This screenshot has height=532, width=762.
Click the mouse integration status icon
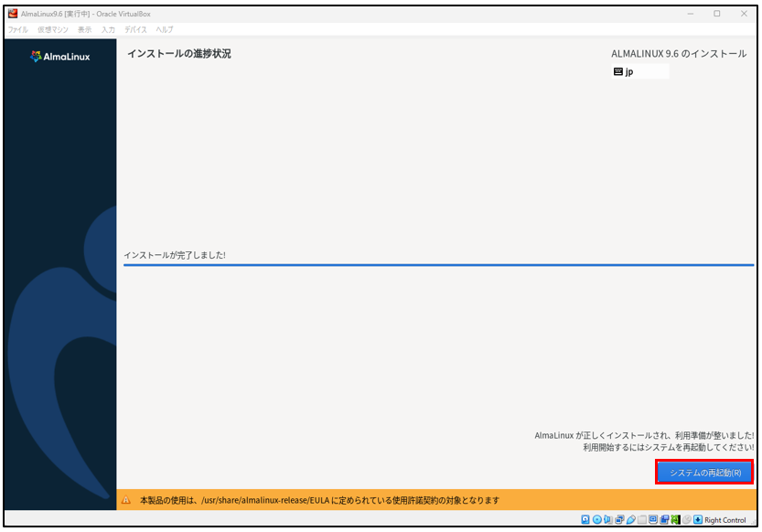(686, 520)
